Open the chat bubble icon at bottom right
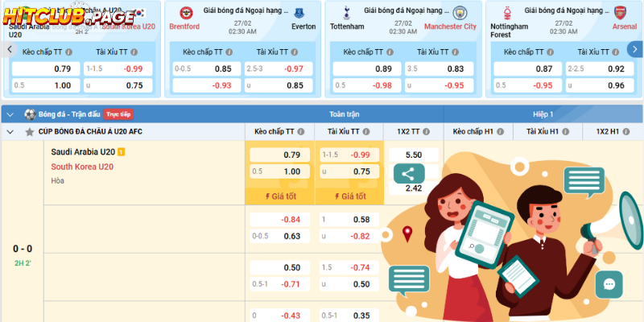Viewport: 644px width, 322px height. pos(609,284)
